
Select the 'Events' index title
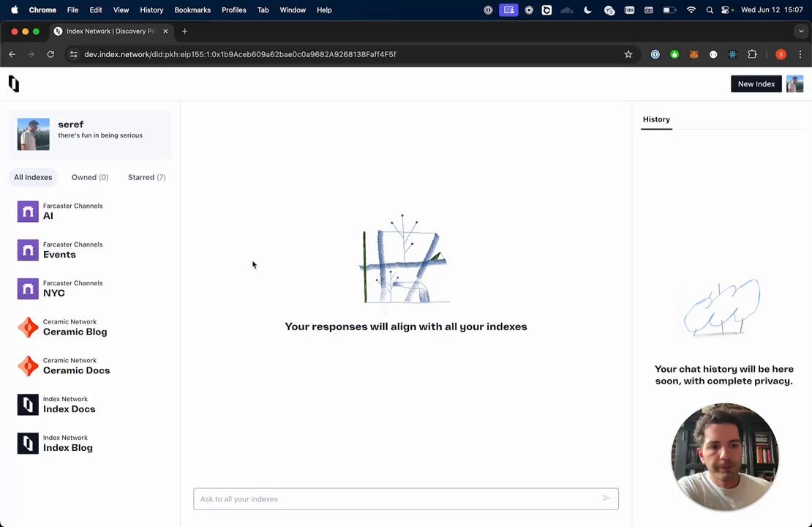click(x=59, y=255)
